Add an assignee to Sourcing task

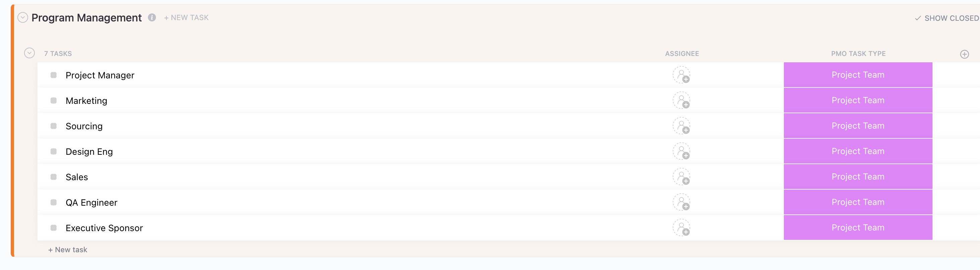681,126
